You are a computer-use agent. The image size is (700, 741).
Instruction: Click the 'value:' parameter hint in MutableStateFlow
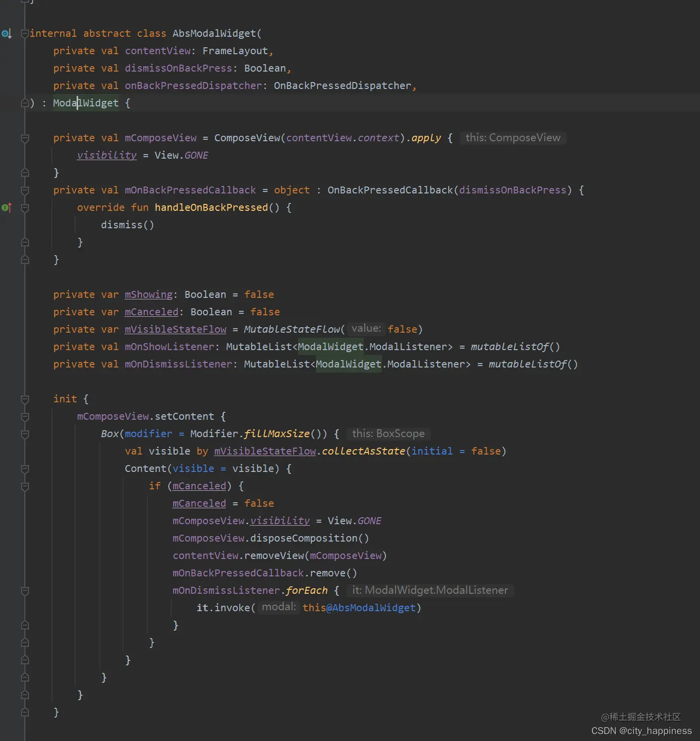[366, 329]
